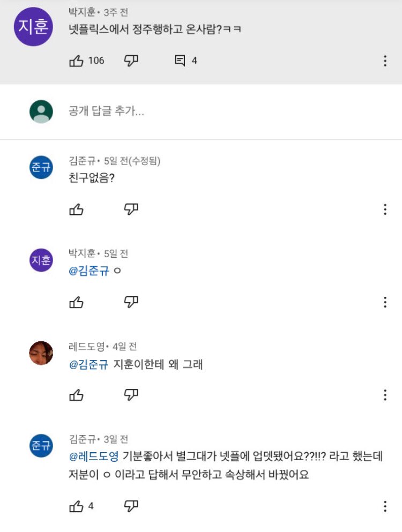Open options menu for 박지훈's ㅇ reply

click(x=385, y=302)
